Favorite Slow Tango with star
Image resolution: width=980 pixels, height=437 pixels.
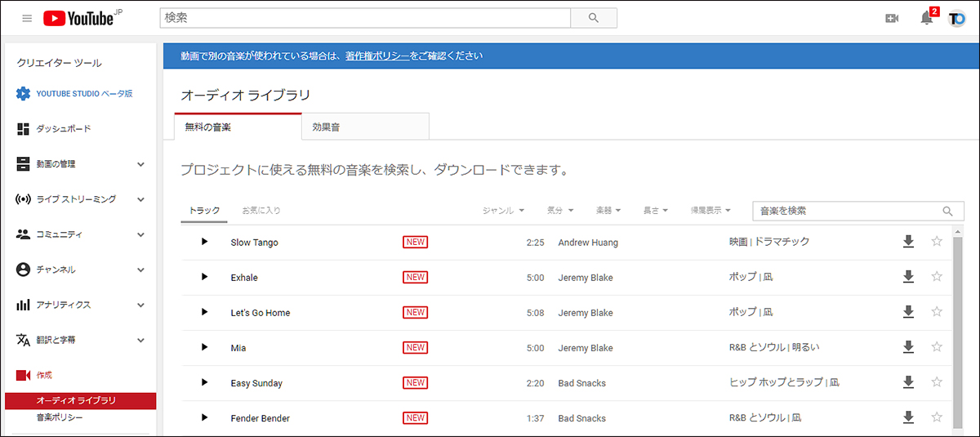coord(937,242)
